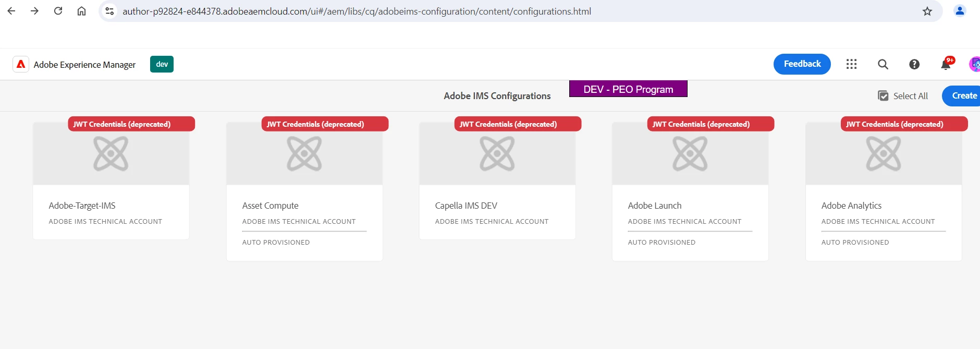The height and width of the screenshot is (349, 980).
Task: Open the help menu
Action: [x=914, y=64]
